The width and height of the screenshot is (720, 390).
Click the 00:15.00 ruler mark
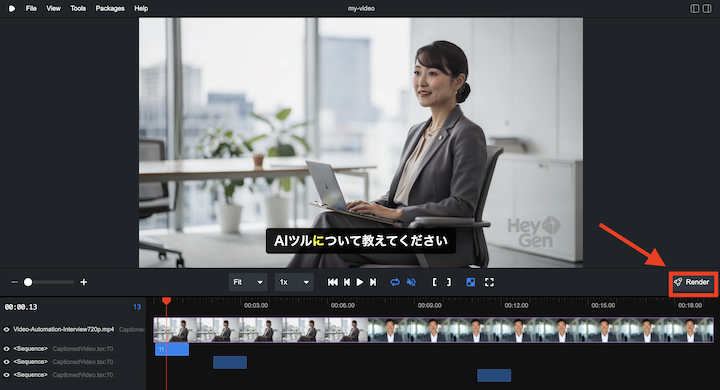(x=603, y=305)
